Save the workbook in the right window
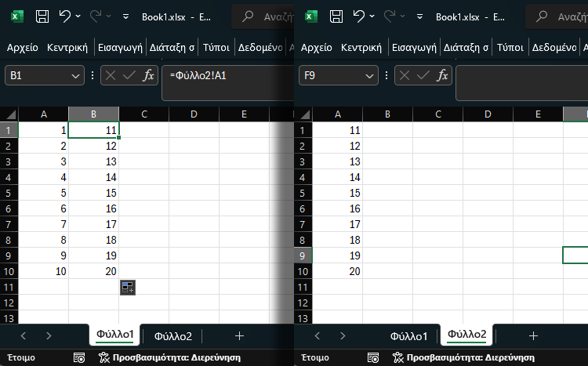 pos(336,16)
